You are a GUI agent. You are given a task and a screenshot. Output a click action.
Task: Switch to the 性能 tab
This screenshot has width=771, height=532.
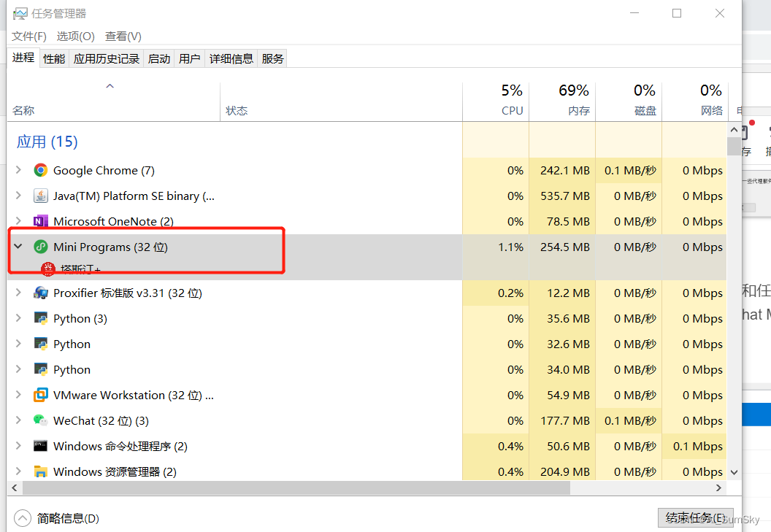pos(54,59)
